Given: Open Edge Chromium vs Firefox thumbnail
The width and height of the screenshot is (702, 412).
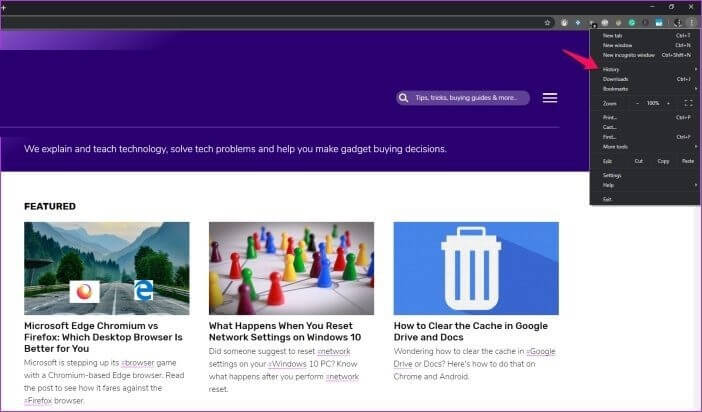Looking at the screenshot, I should click(107, 268).
